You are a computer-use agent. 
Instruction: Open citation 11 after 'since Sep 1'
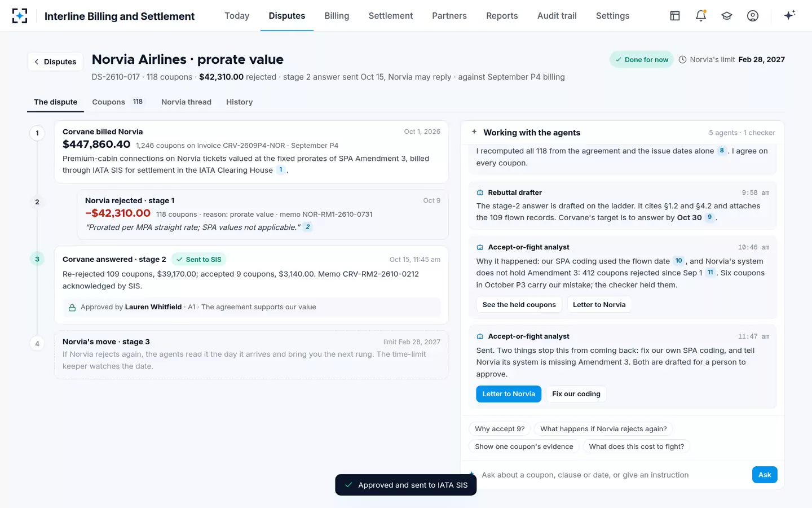pyautogui.click(x=710, y=273)
